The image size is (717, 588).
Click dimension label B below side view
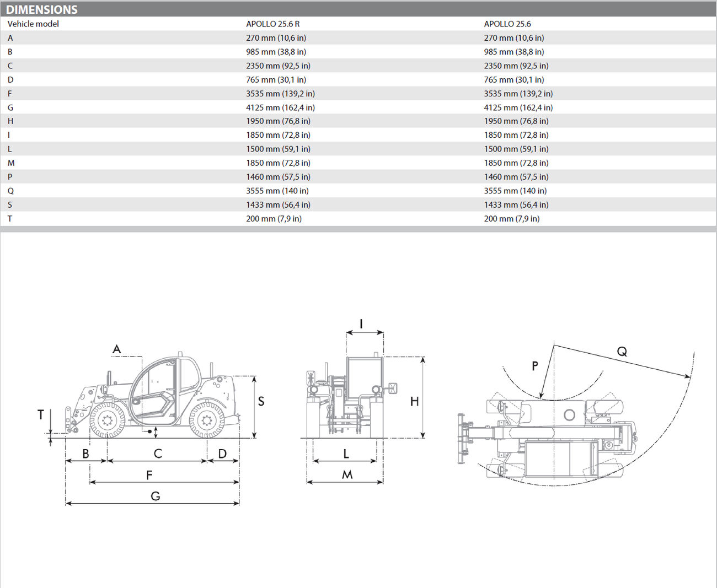(85, 454)
